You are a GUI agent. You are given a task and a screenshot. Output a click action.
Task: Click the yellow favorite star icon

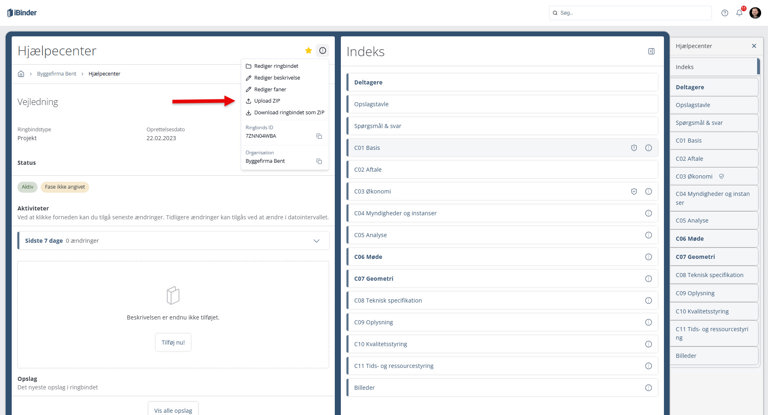click(308, 51)
